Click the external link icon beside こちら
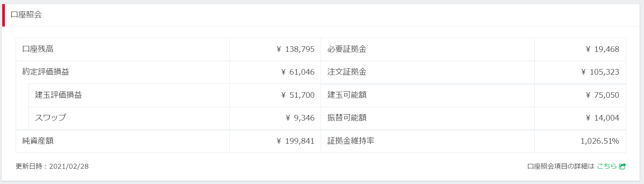 coord(622,166)
